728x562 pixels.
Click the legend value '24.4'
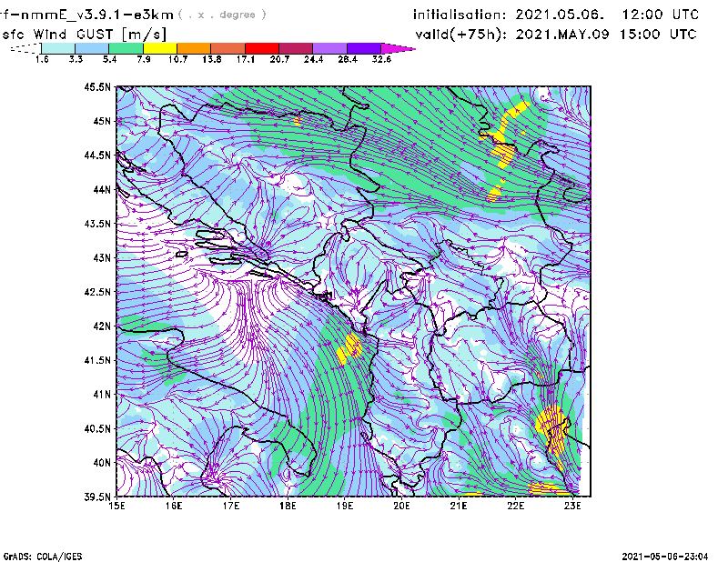[313, 59]
